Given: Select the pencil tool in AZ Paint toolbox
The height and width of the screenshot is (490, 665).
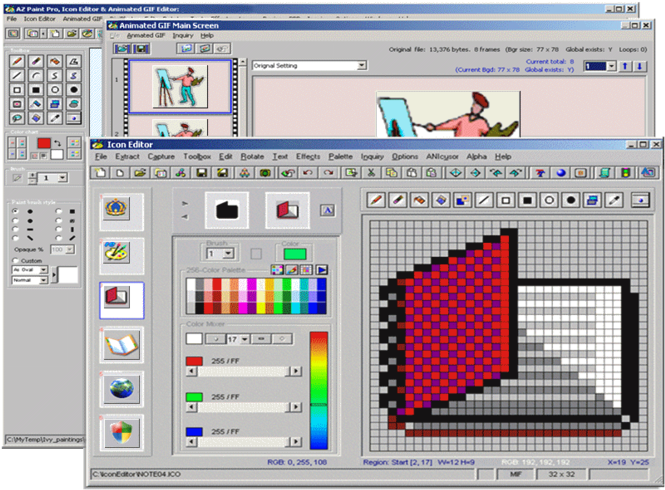Looking at the screenshot, I should [x=17, y=62].
